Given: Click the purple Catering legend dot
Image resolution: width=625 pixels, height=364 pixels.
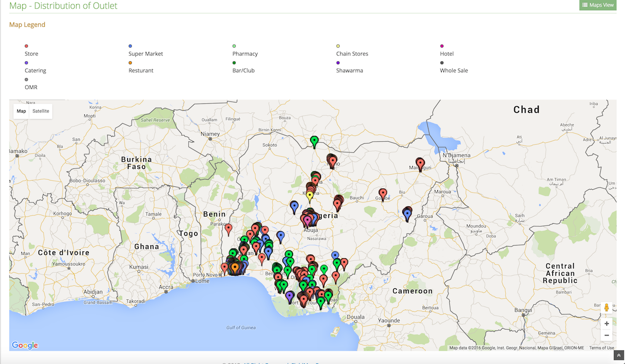Looking at the screenshot, I should click(26, 63).
